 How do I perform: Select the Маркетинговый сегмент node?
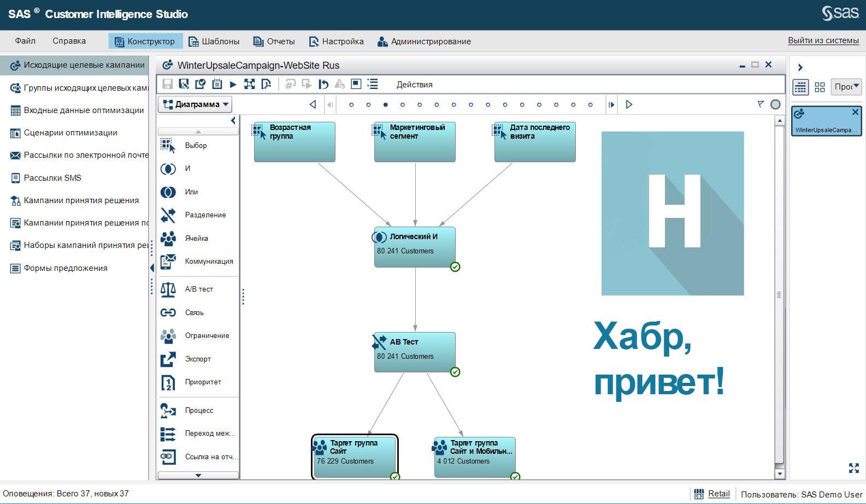(x=415, y=142)
